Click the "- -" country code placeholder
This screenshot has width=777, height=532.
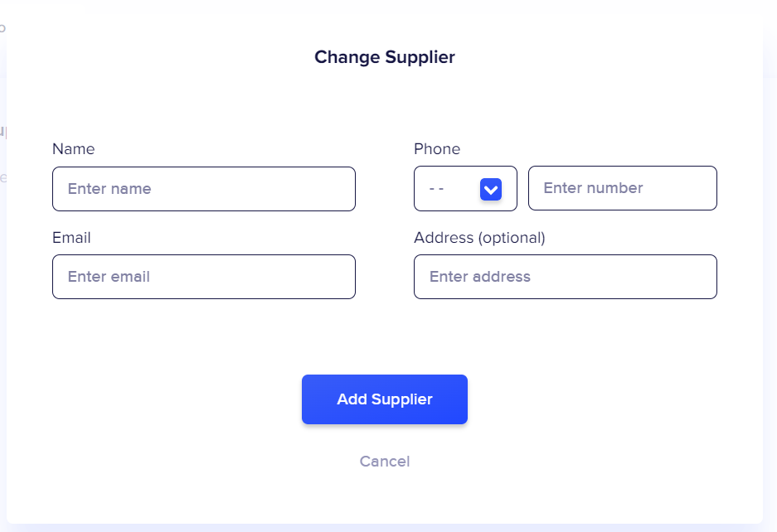[x=437, y=189]
